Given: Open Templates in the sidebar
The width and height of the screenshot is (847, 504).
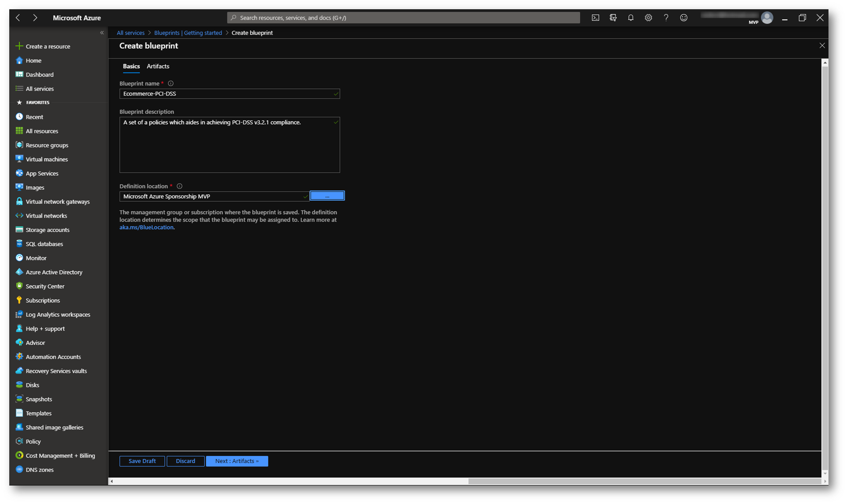Looking at the screenshot, I should pyautogui.click(x=34, y=413).
